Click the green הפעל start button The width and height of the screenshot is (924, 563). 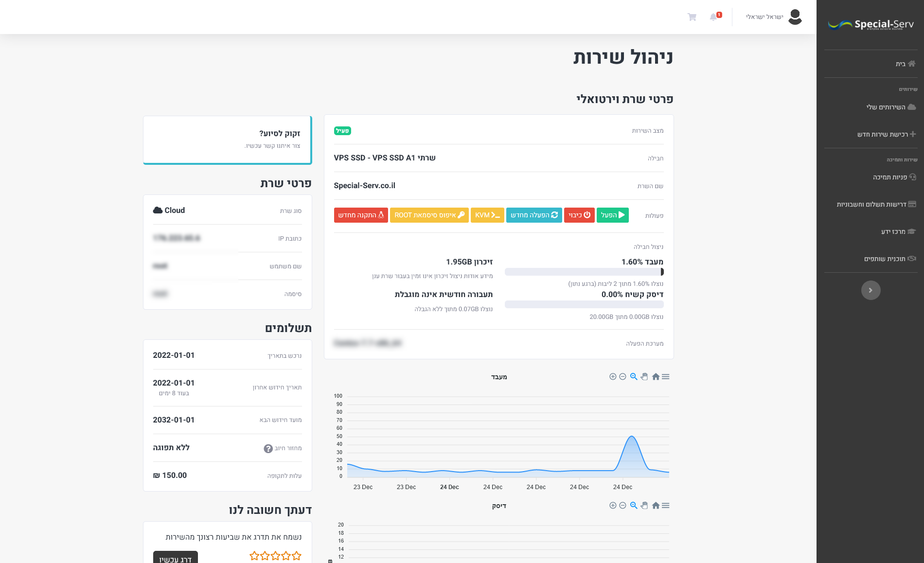(612, 215)
